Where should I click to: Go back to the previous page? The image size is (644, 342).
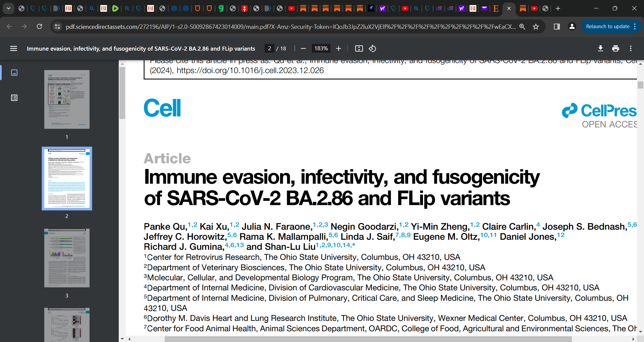(x=9, y=26)
